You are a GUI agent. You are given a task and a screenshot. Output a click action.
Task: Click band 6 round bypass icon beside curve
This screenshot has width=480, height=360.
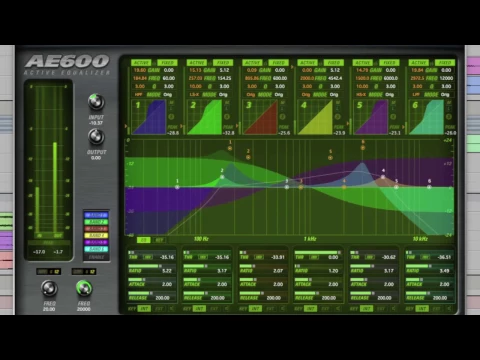pyautogui.click(x=449, y=117)
